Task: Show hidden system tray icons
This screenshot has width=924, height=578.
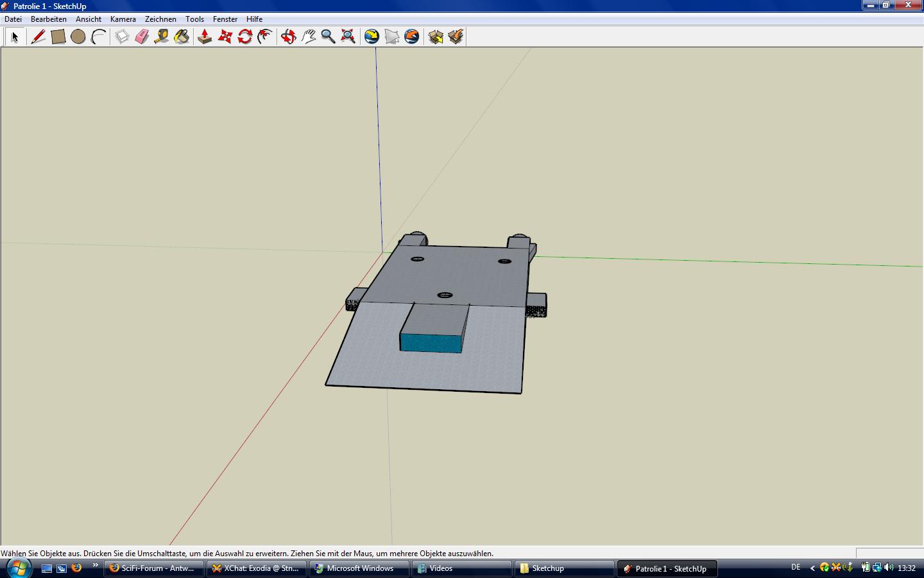Action: pos(812,568)
